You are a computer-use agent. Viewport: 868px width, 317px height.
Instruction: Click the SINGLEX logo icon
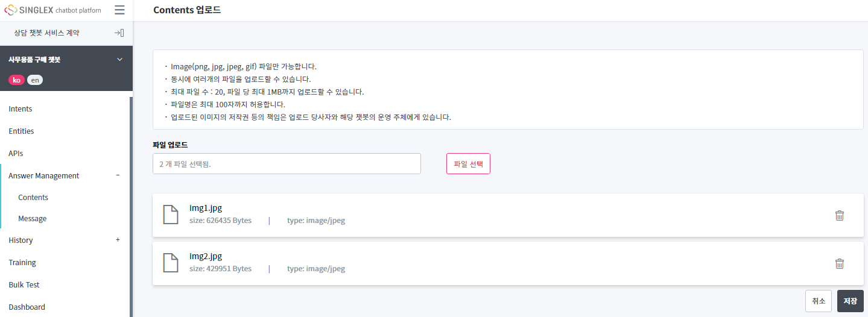[11, 10]
